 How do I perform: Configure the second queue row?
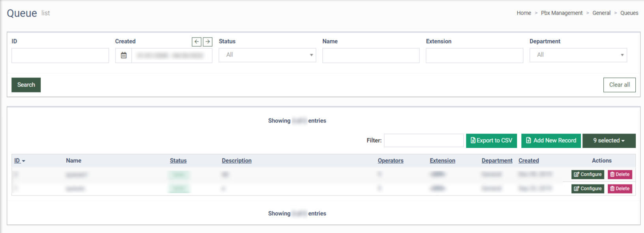pos(588,189)
